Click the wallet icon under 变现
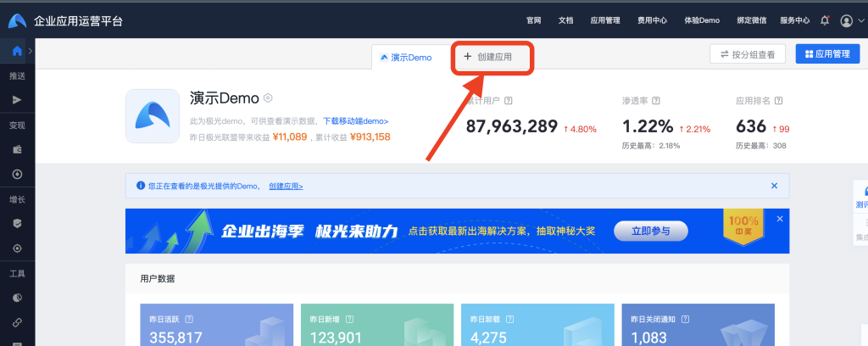 [17, 149]
